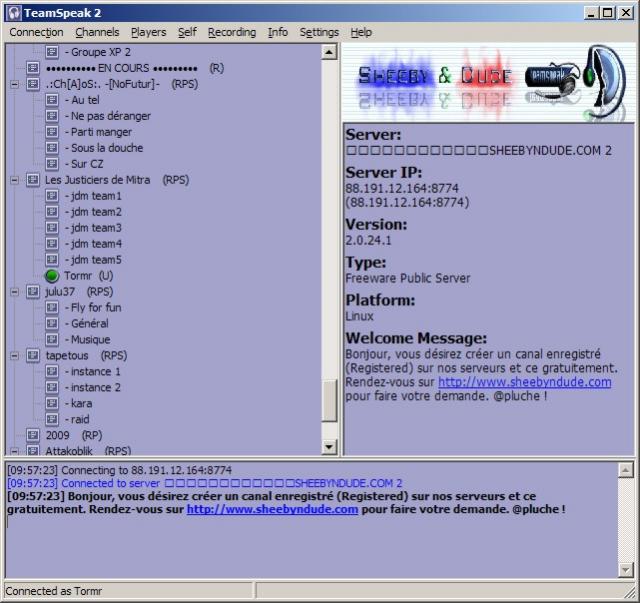The image size is (640, 603).
Task: Click the chat log scroll up arrow
Action: (626, 470)
